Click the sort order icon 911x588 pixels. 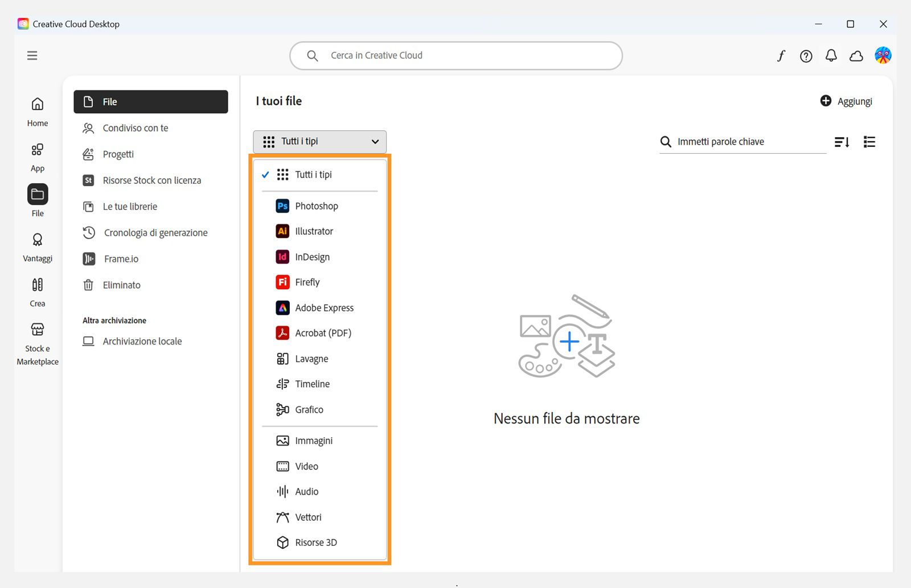(842, 142)
